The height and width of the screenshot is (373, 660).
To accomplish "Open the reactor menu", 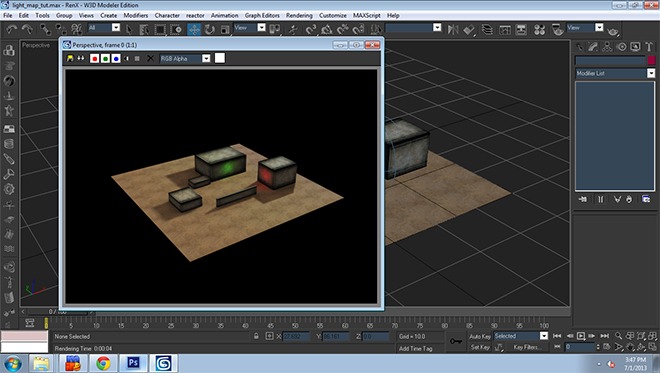I will pos(195,15).
